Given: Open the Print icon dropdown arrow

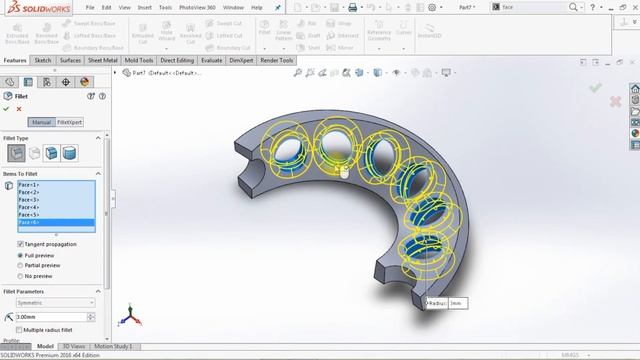Looking at the screenshot, I should click(x=362, y=7).
